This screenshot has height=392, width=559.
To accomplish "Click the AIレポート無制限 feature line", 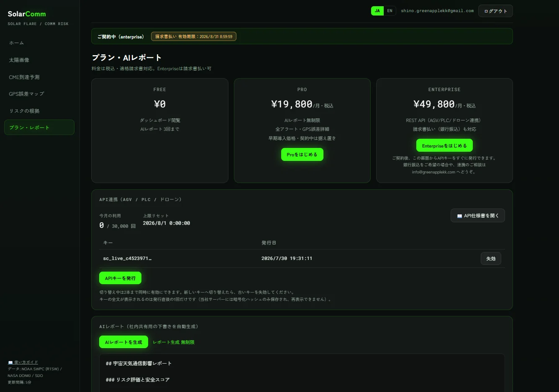I will point(302,120).
